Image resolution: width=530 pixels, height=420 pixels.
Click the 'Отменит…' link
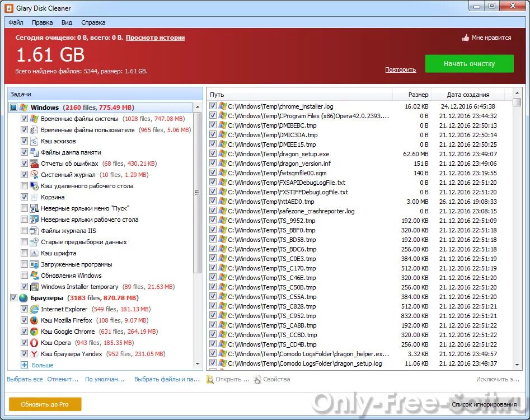pos(63,380)
